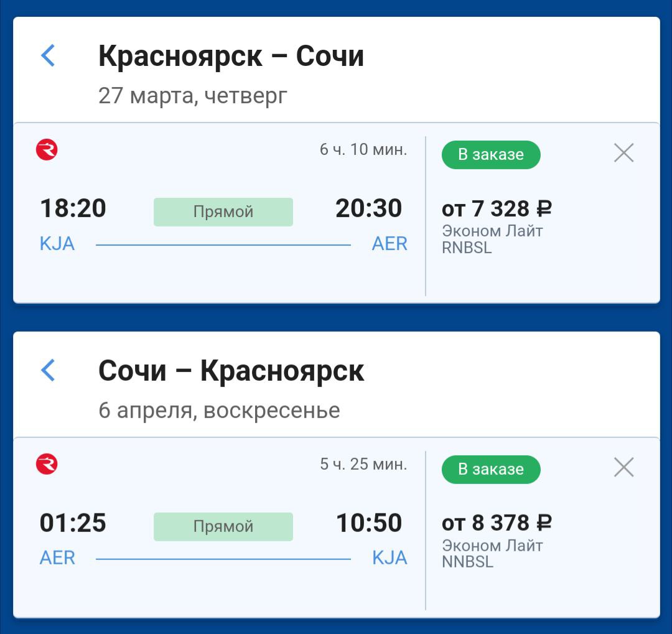Click the AER arrival code under 20:30
Image resolution: width=672 pixels, height=634 pixels.
pos(390,244)
